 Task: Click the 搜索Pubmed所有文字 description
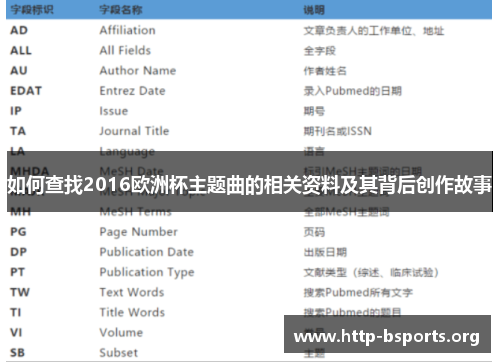358,293
